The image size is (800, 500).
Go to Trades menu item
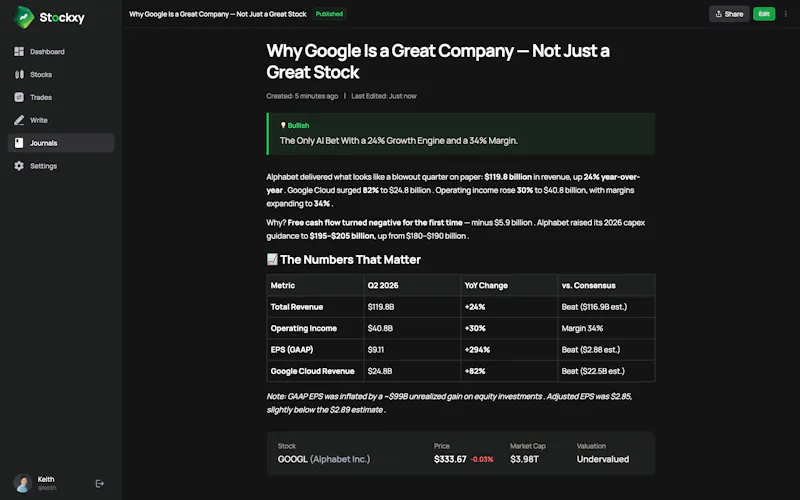61,97
